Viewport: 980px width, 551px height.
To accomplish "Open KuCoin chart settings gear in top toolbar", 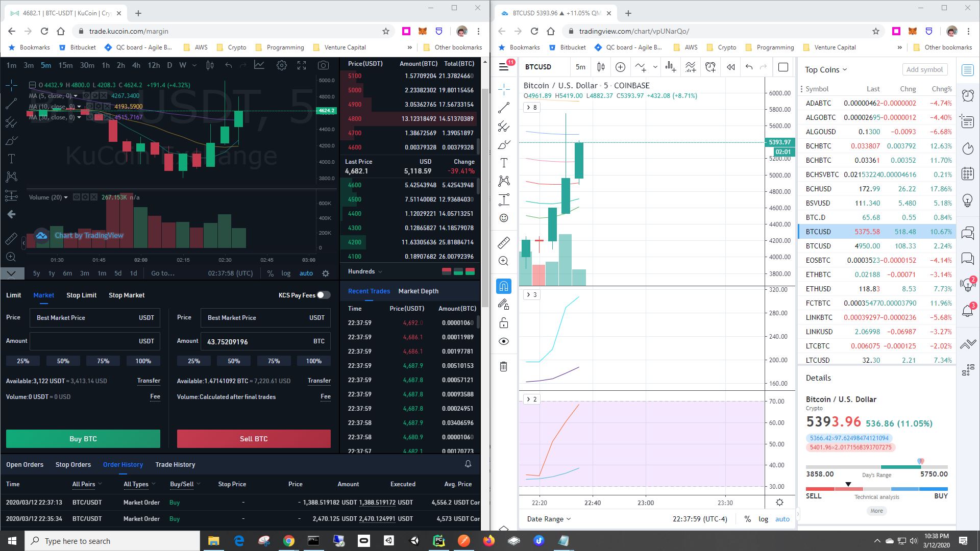I will (281, 65).
